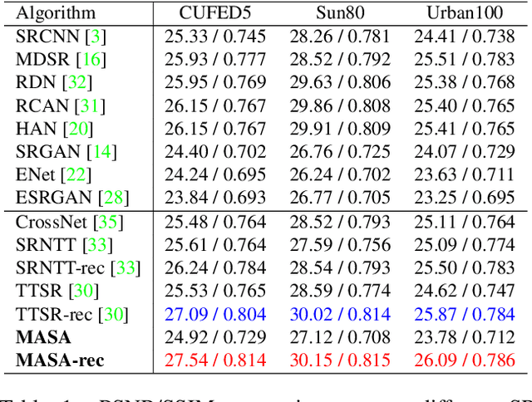The height and width of the screenshot is (402, 532).
Task: Select red MASA-rec CUFED5 value 27.54 / 0.814
Action: (x=211, y=360)
